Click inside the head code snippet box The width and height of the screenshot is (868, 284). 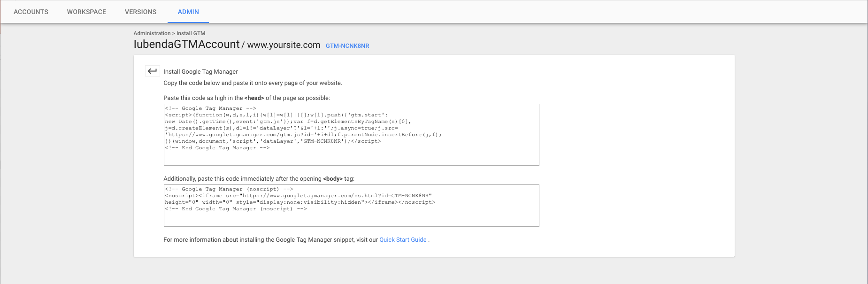[x=351, y=157]
